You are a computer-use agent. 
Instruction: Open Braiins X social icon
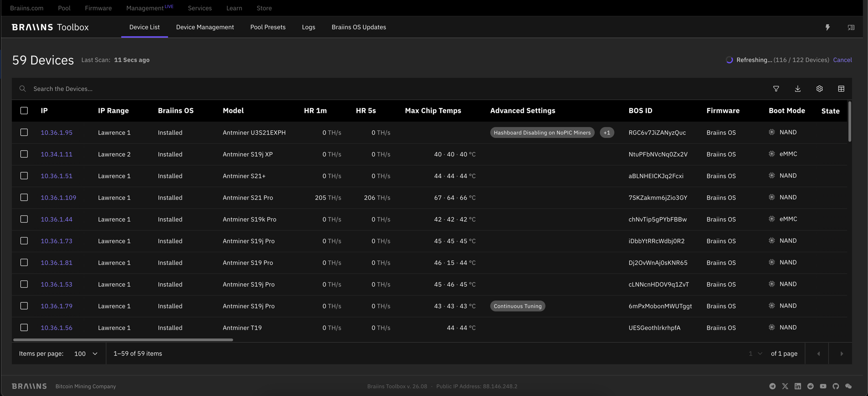[x=785, y=386]
